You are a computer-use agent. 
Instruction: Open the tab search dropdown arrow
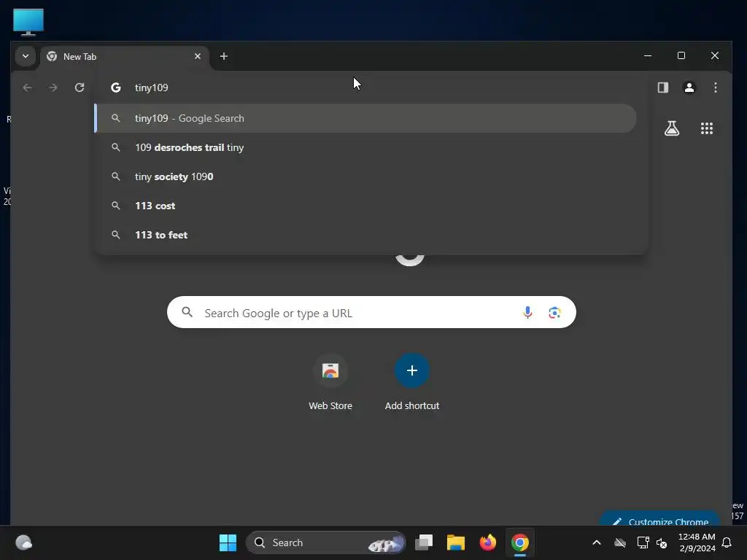click(26, 56)
